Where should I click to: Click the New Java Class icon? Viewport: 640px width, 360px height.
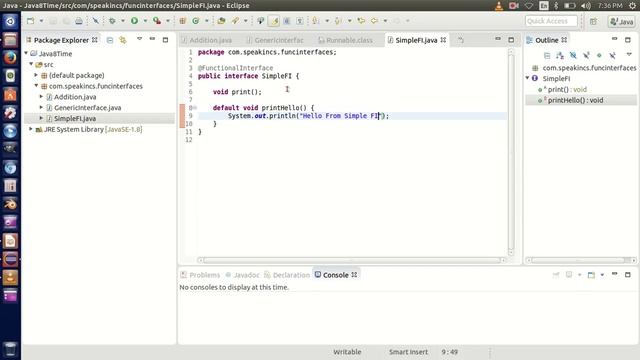click(196, 21)
